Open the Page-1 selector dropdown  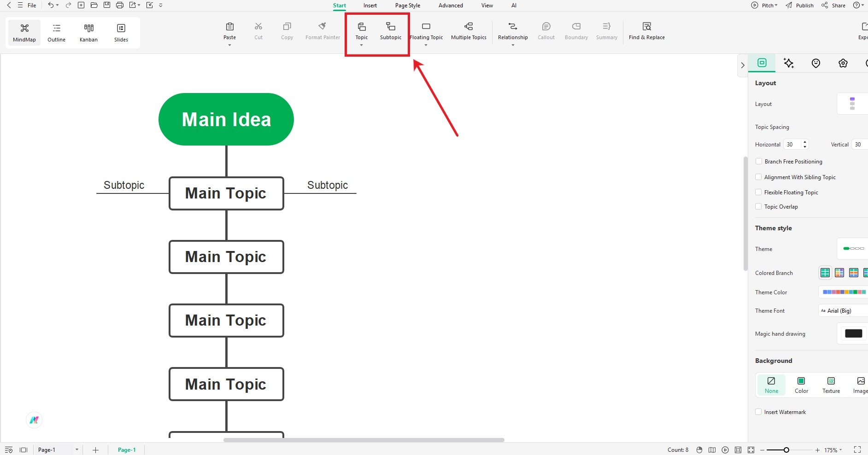[58, 450]
